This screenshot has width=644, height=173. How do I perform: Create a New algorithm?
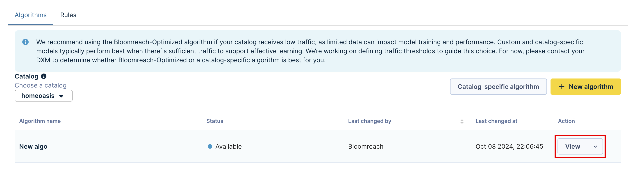585,87
